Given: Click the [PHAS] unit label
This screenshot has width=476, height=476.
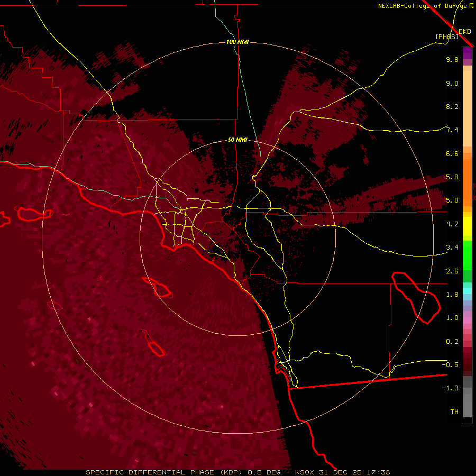Looking at the screenshot, I should (447, 36).
